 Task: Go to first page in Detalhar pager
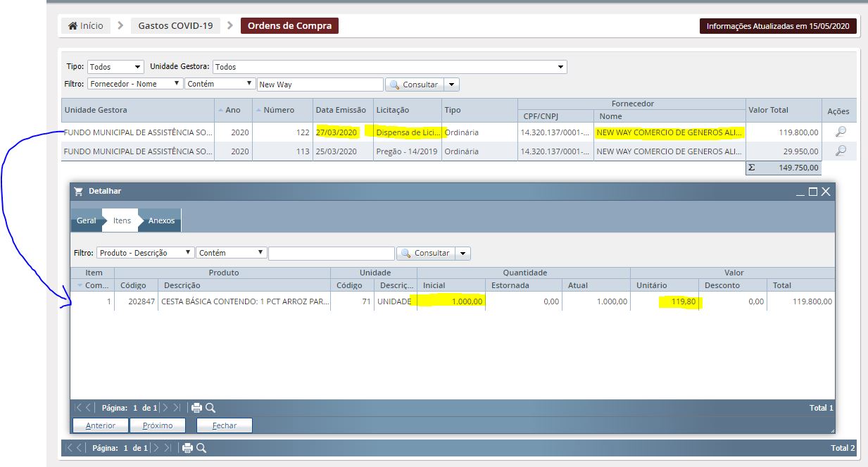[79, 408]
